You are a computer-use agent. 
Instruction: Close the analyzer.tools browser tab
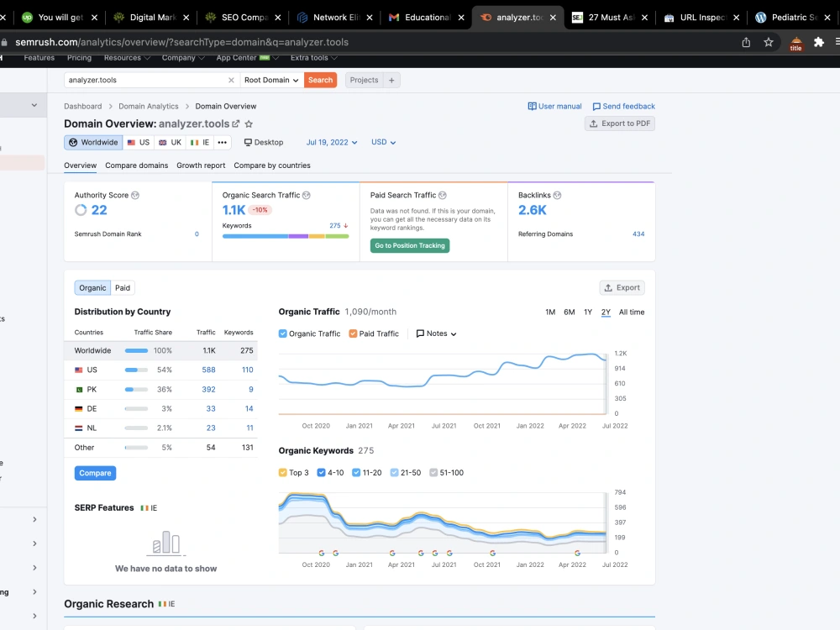[x=553, y=18]
